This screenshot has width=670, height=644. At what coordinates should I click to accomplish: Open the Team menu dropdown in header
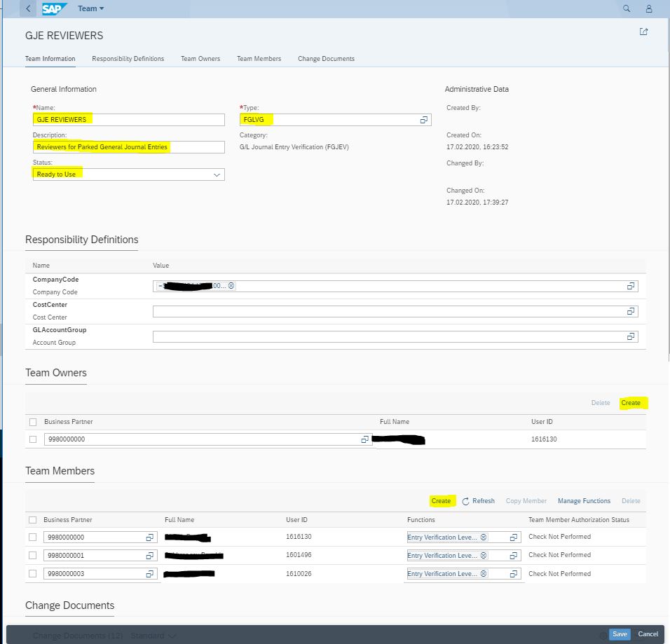pyautogui.click(x=91, y=8)
